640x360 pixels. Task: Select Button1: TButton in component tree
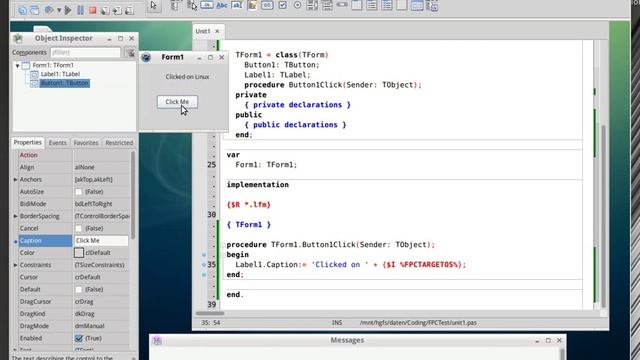tap(64, 83)
